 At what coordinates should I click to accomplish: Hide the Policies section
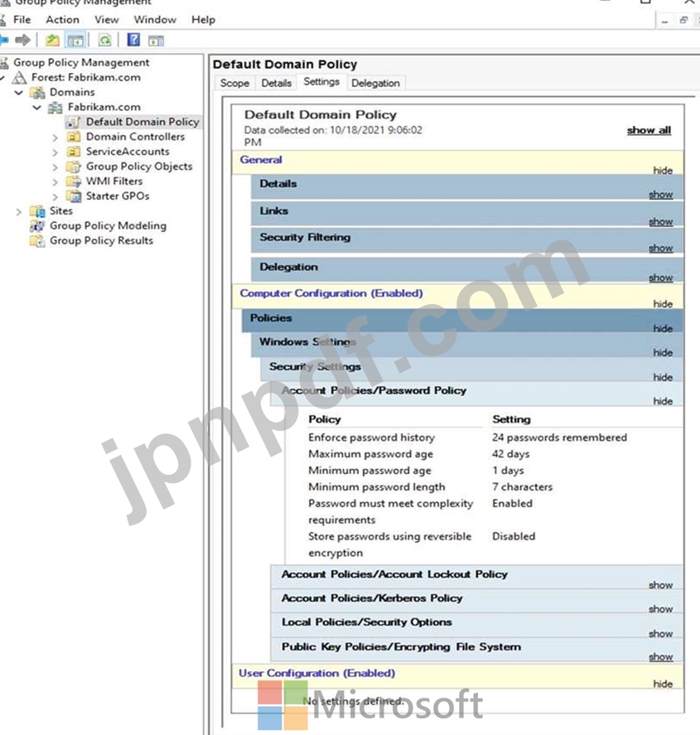coord(663,329)
